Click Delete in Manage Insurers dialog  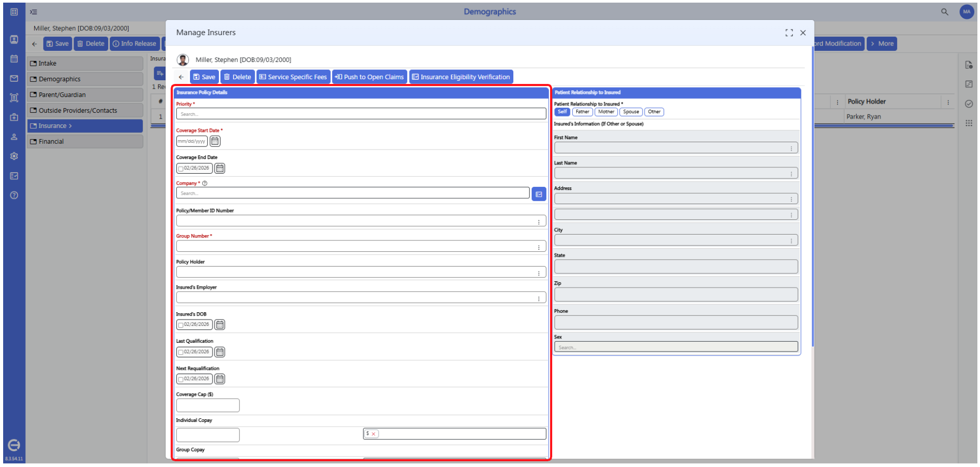coord(237,77)
